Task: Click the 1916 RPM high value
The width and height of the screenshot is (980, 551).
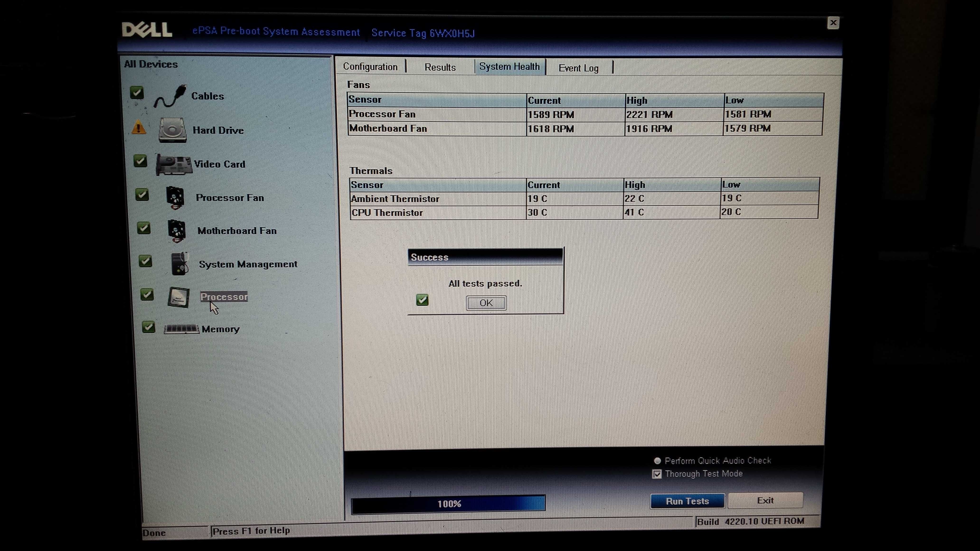Action: tap(649, 129)
